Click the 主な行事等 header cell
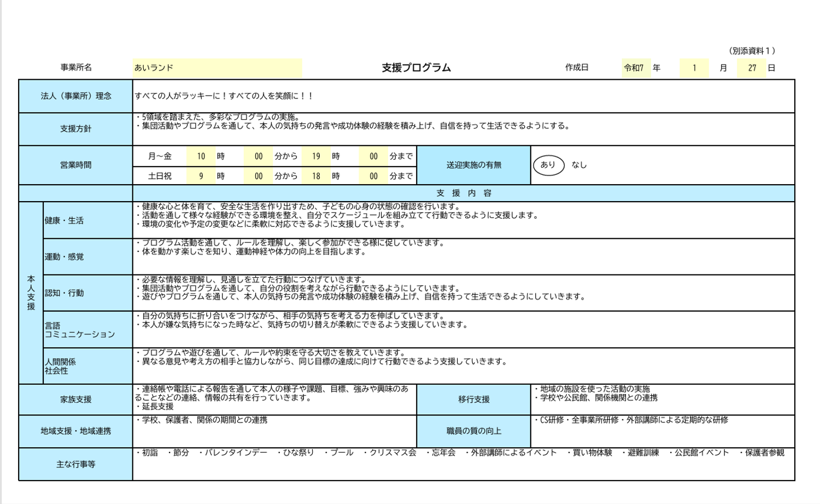This screenshot has width=820, height=504. coord(76,464)
